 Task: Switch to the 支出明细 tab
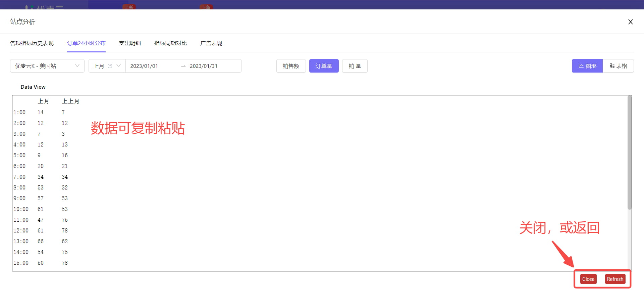pos(130,43)
